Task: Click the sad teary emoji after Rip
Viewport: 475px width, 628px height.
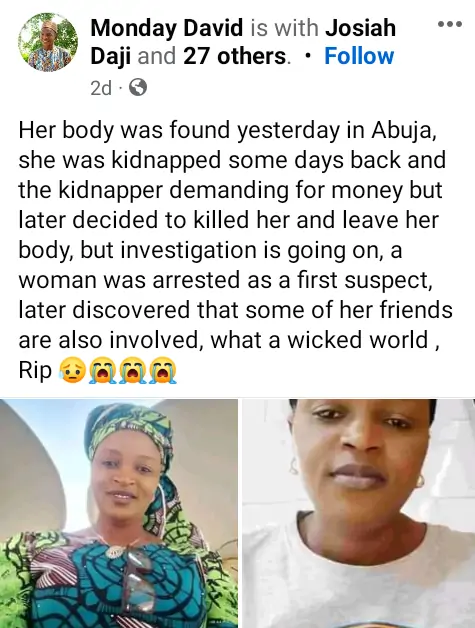Action: (x=72, y=370)
